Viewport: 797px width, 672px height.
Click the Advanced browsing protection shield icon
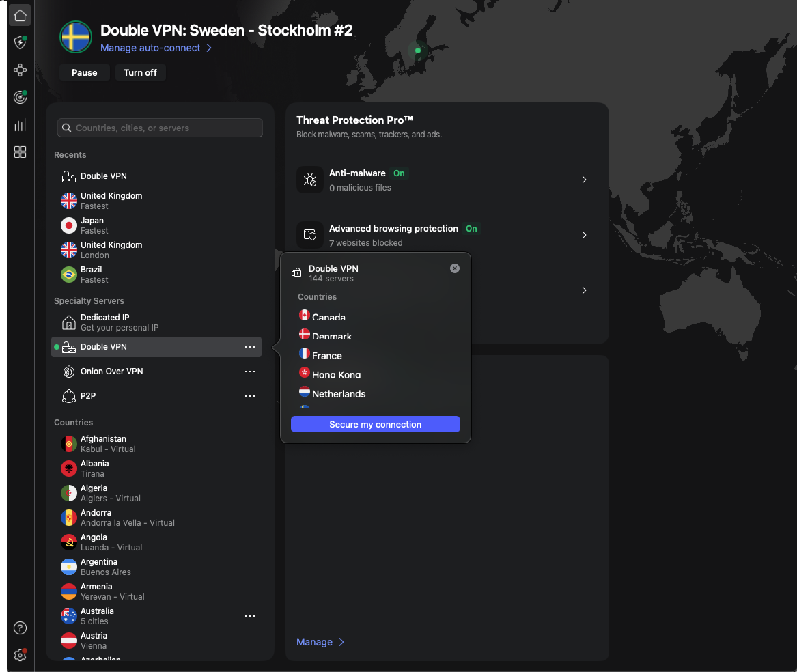point(310,235)
